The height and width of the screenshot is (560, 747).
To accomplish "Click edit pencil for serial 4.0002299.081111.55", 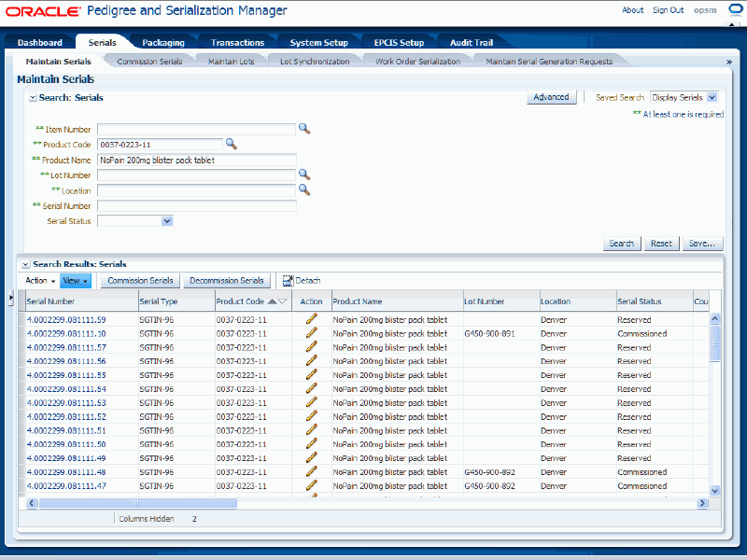I will (312, 374).
